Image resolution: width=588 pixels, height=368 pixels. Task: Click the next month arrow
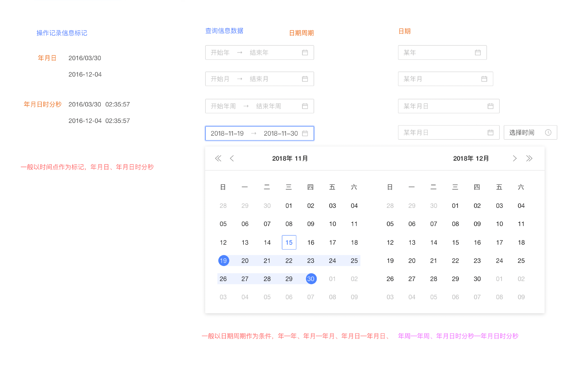point(514,158)
